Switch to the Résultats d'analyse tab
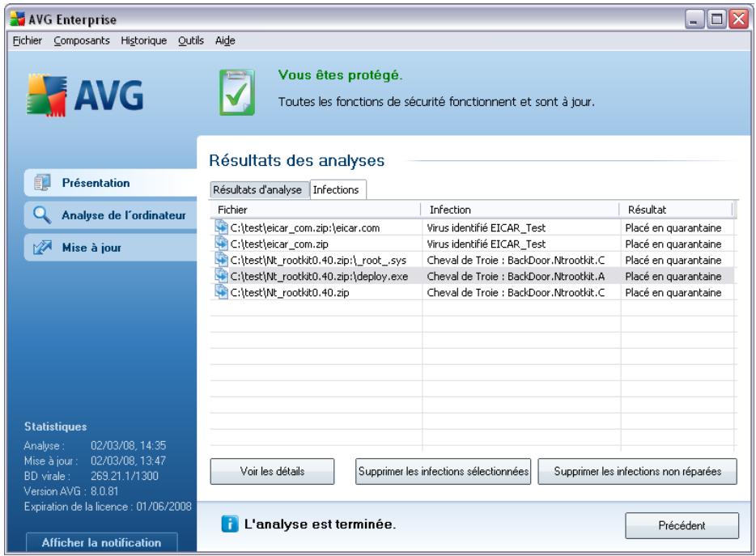The width and height of the screenshot is (756, 556). point(257,189)
